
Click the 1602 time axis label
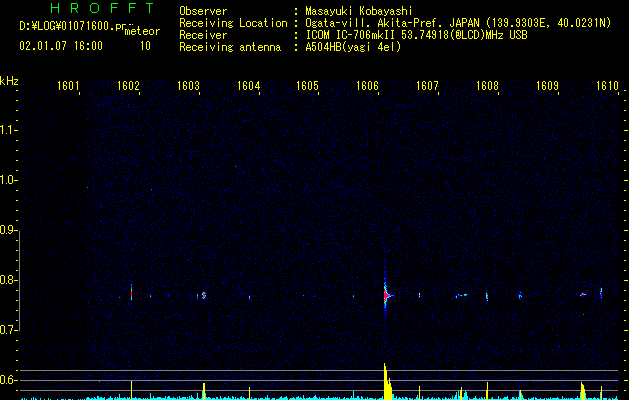128,86
